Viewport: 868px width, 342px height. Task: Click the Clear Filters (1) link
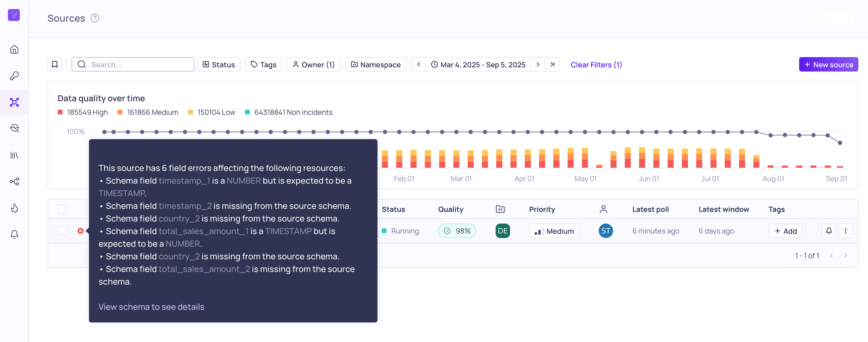click(x=596, y=65)
